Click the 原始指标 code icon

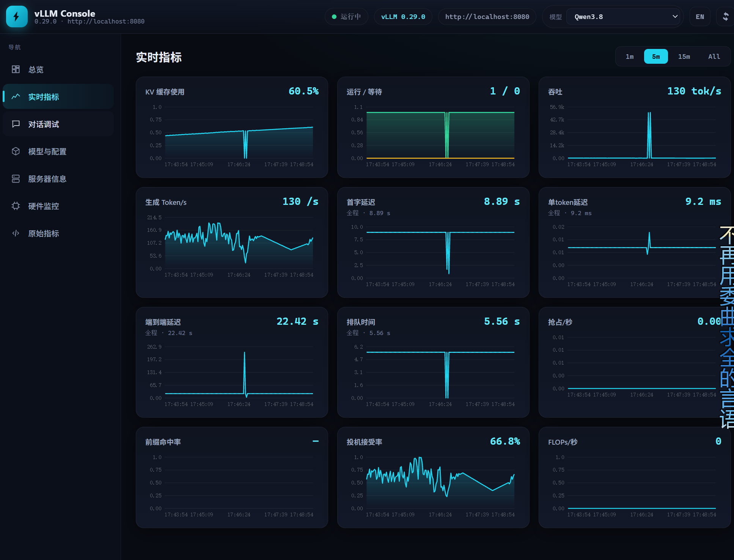click(x=16, y=233)
